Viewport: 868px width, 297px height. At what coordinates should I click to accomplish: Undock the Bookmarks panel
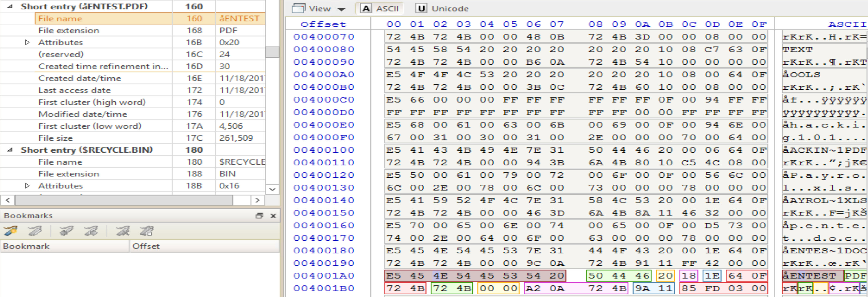pyautogui.click(x=259, y=216)
